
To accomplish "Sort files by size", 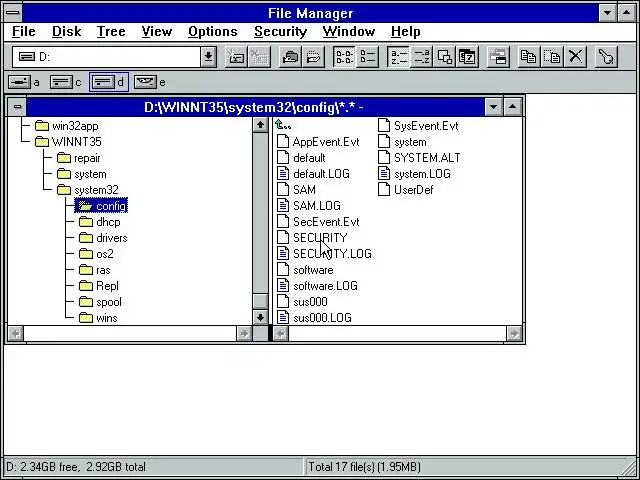I will tap(444, 57).
